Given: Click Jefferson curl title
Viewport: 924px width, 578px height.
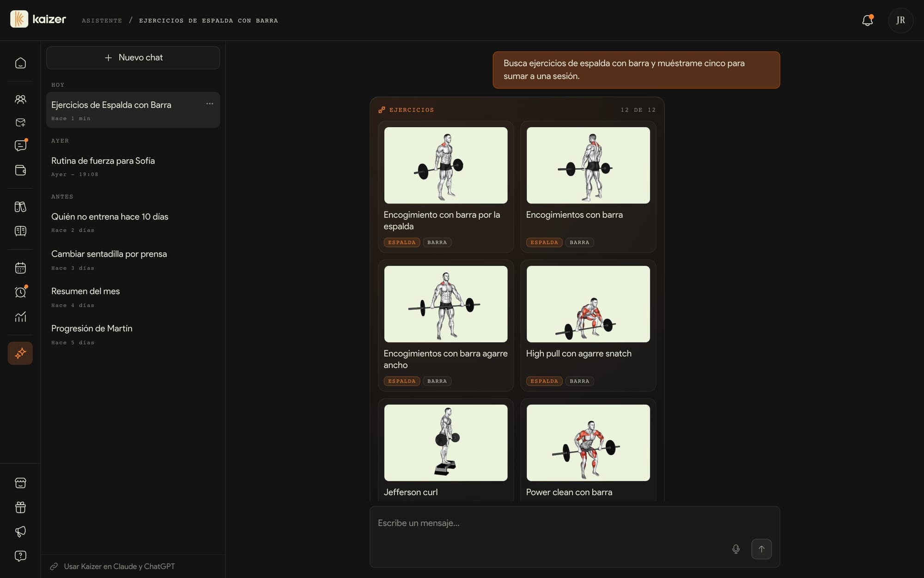Looking at the screenshot, I should [410, 492].
